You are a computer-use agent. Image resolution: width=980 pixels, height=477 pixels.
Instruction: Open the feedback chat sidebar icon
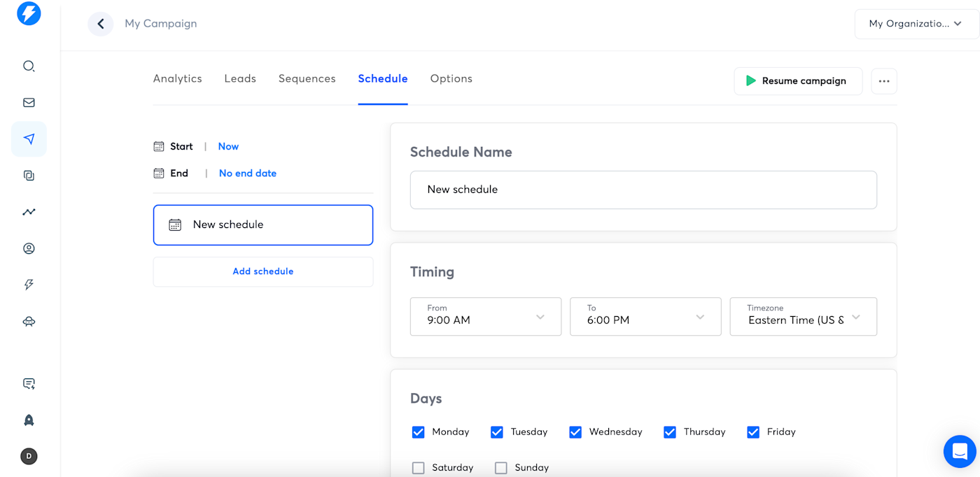(x=29, y=383)
